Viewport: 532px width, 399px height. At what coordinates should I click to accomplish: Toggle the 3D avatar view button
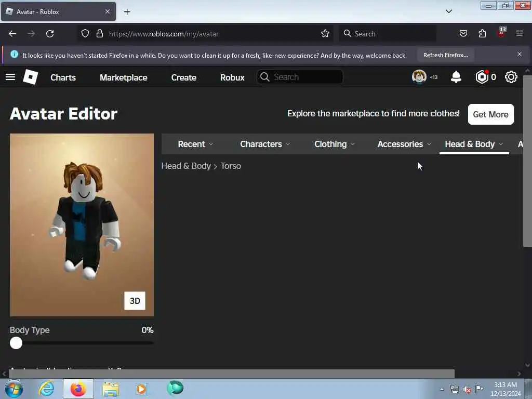click(135, 301)
